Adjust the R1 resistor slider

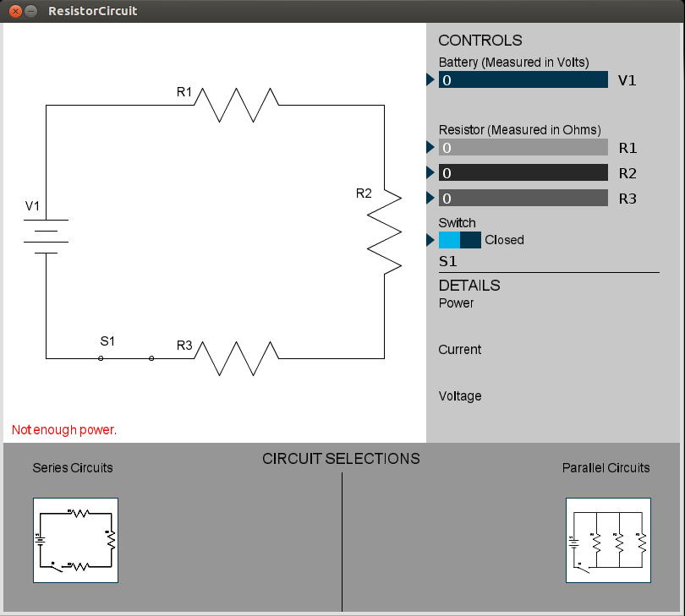point(523,147)
